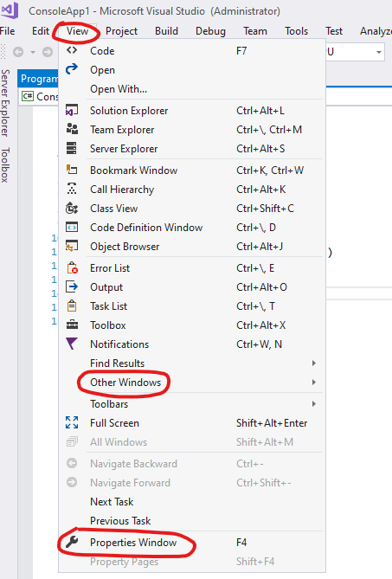Click the View menu
Screen dimensions: 392x579
point(77,31)
